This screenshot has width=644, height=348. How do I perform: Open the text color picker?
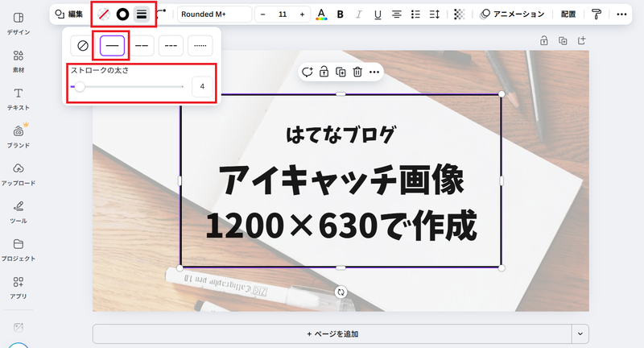[321, 14]
